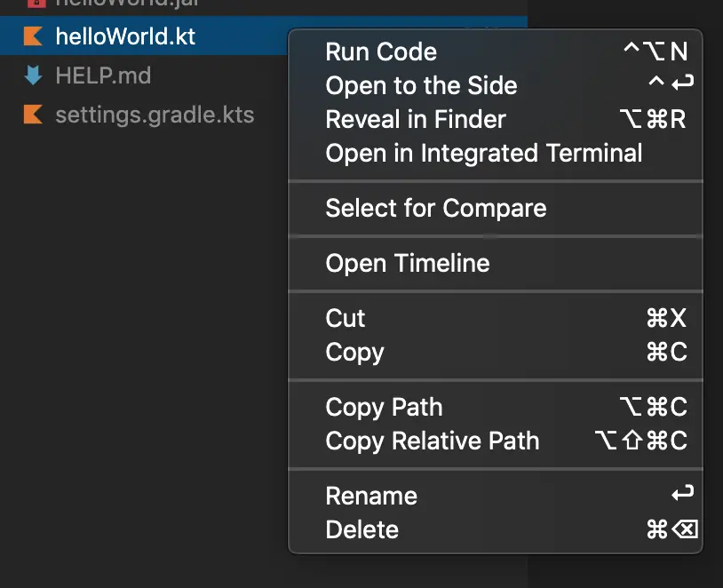Open the HELP.md file
The width and height of the screenshot is (723, 588).
click(103, 75)
